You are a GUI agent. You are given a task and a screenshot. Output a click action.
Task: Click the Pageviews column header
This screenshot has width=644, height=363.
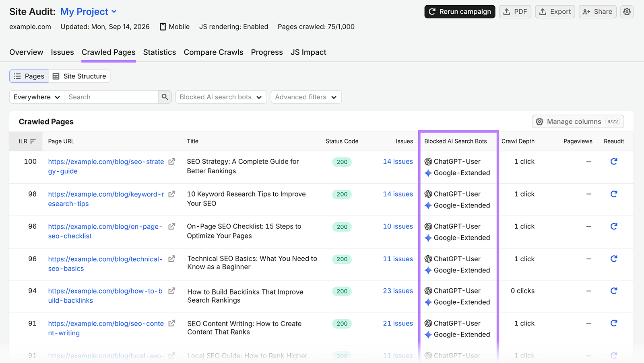578,141
